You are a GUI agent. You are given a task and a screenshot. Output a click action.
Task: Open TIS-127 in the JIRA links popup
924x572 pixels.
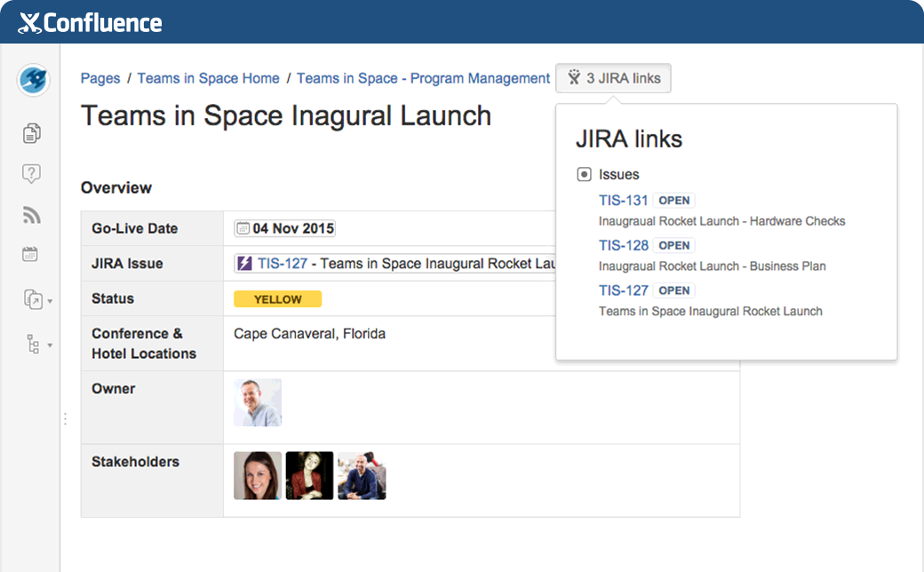pyautogui.click(x=624, y=290)
